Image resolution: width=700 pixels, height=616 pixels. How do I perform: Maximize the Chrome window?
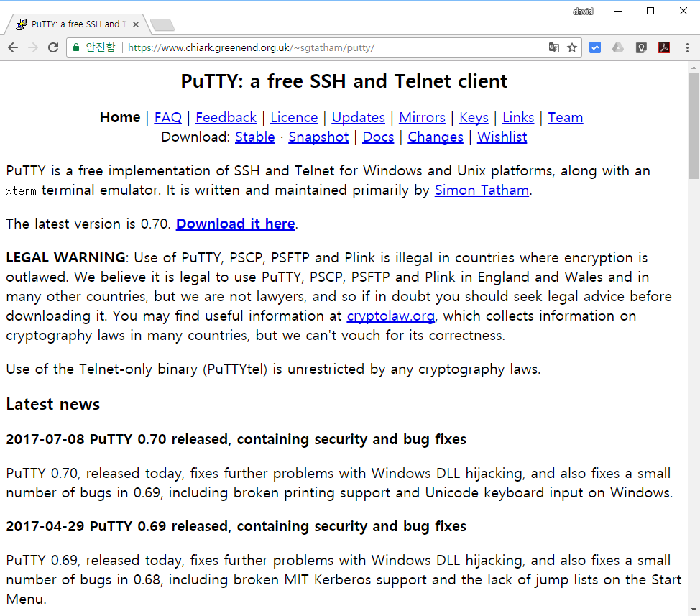pyautogui.click(x=650, y=12)
